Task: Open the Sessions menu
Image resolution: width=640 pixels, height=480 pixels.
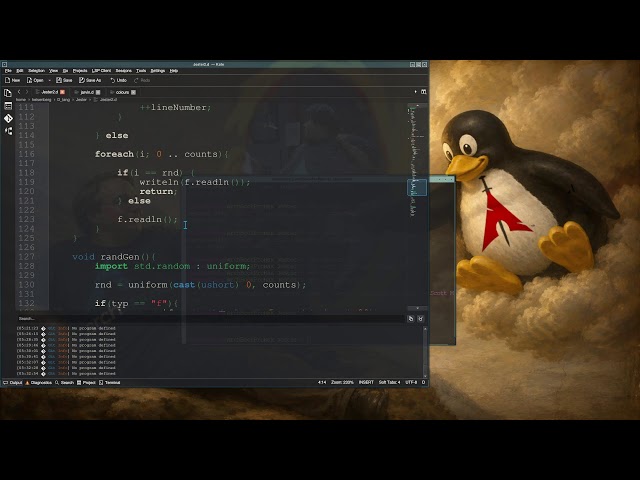Action: click(124, 71)
